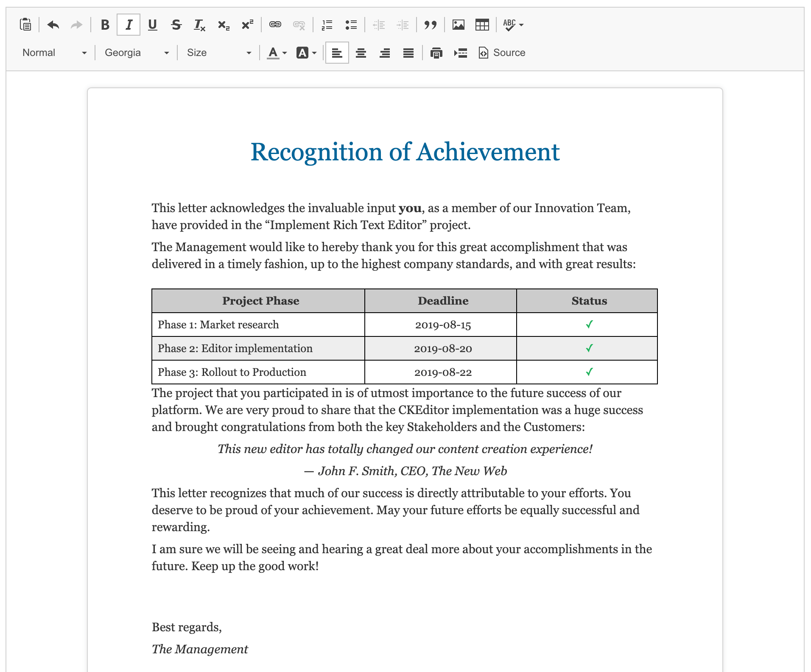Image resolution: width=811 pixels, height=672 pixels.
Task: Insert a numbered list
Action: pyautogui.click(x=327, y=25)
